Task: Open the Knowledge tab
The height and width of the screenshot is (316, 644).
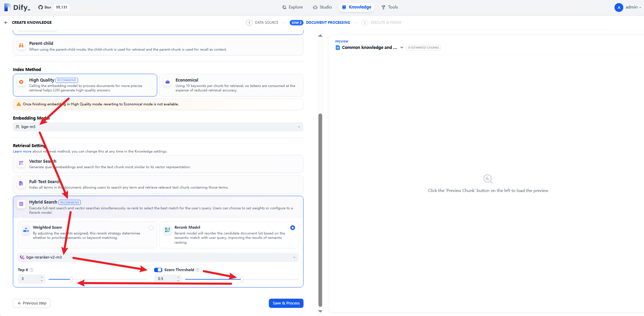Action: pos(356,7)
